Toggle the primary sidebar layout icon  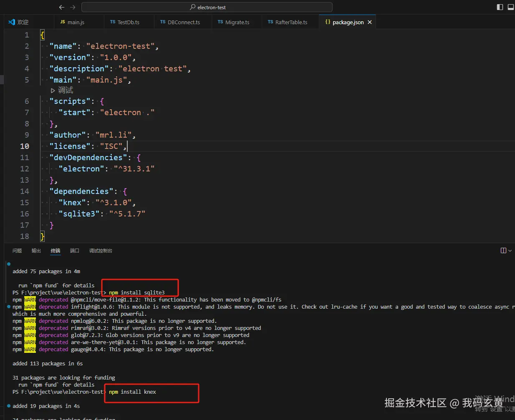pyautogui.click(x=500, y=7)
